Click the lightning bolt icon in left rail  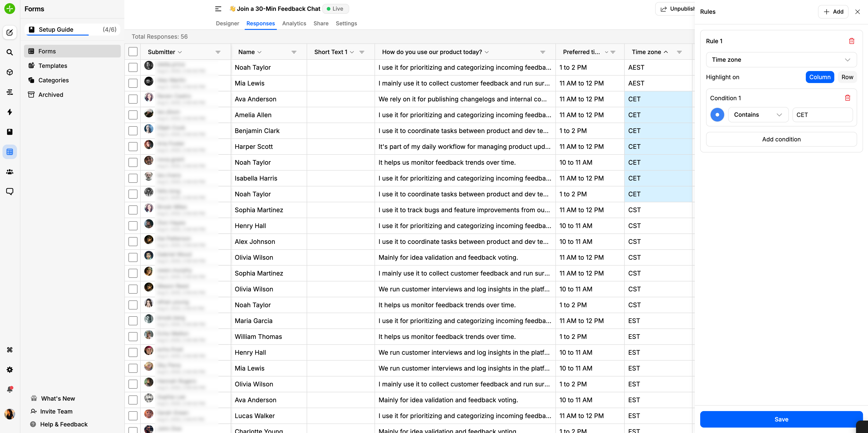[10, 112]
